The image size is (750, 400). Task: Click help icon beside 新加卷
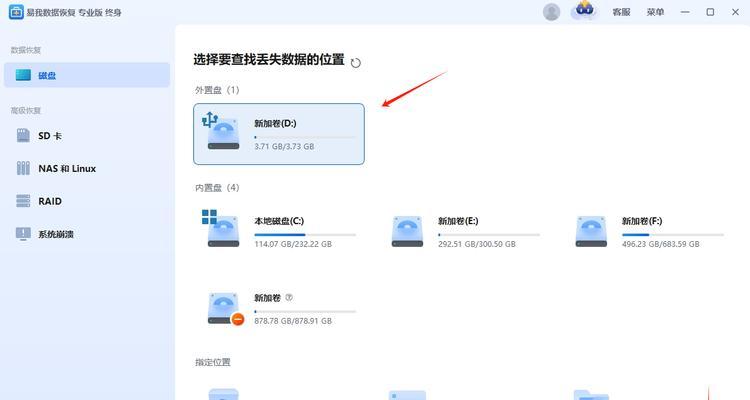click(x=289, y=297)
